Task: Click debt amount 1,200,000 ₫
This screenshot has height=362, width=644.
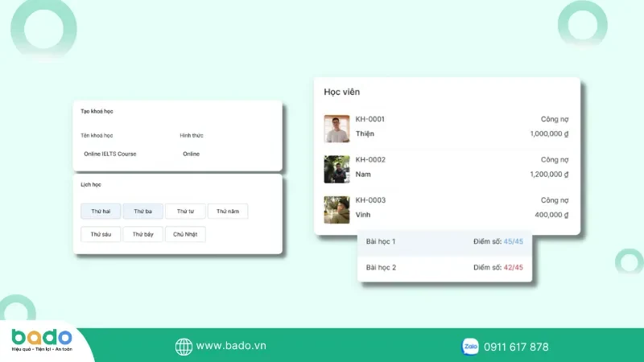Action: tap(550, 175)
